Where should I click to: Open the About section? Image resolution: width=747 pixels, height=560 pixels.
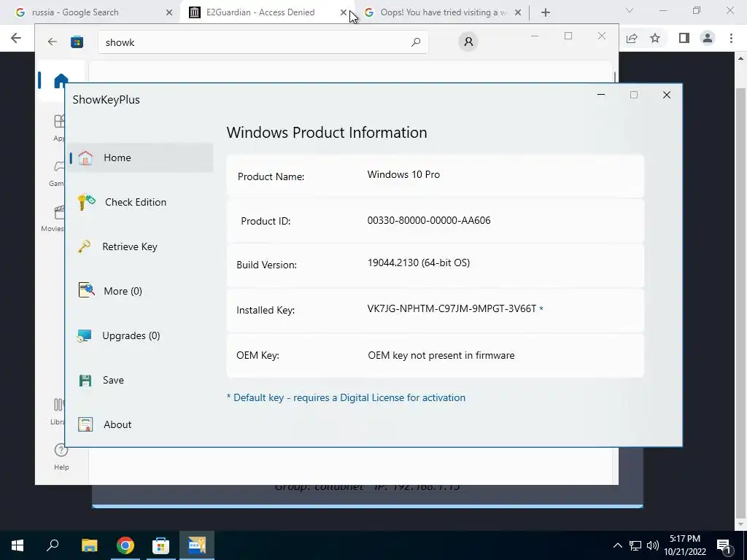coord(117,424)
